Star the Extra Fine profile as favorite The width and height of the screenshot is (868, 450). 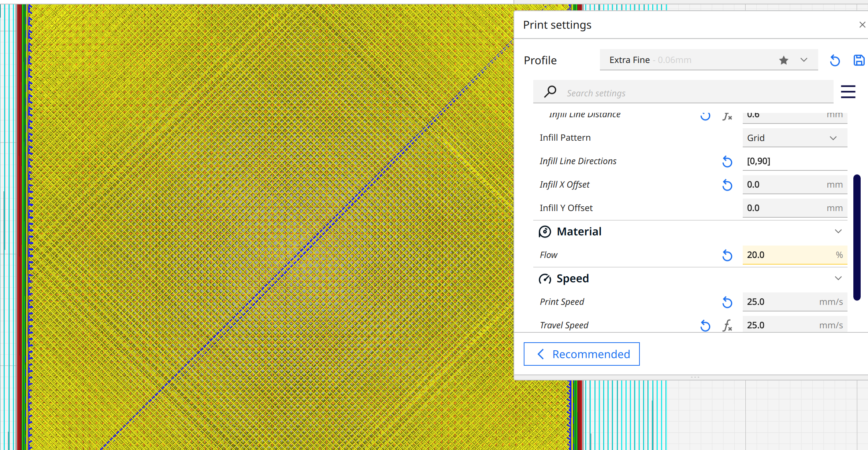[x=784, y=60]
